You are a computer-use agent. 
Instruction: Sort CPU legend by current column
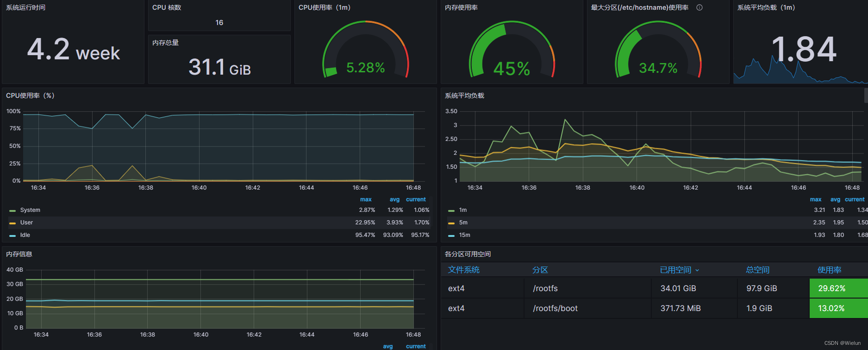[x=416, y=199]
